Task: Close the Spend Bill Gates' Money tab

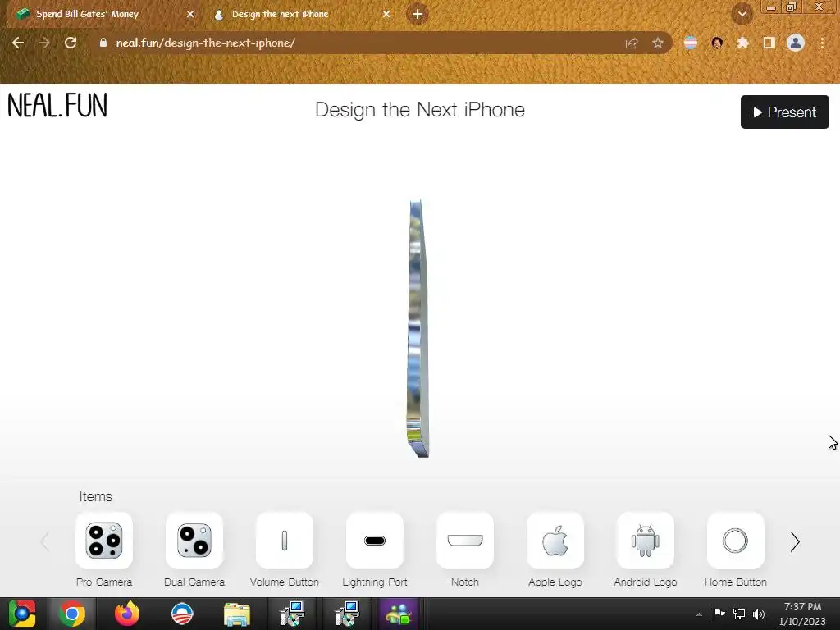Action: [x=190, y=15]
